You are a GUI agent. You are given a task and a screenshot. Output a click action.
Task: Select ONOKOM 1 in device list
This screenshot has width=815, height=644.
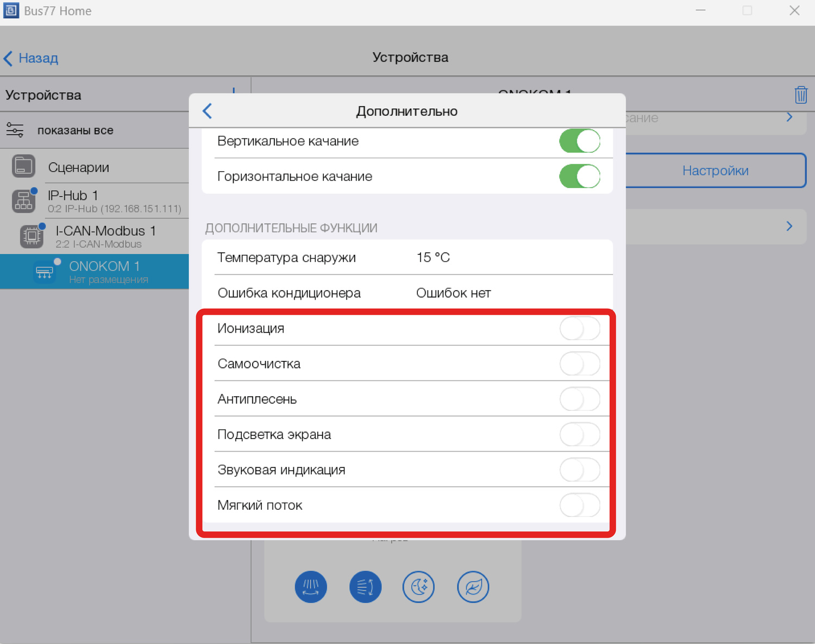coord(104,271)
